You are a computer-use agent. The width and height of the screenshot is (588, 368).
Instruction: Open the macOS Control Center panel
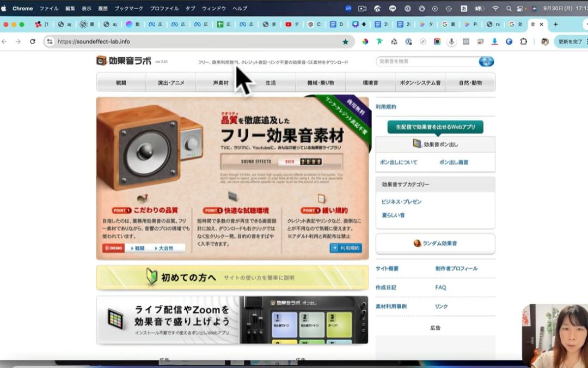coord(519,8)
